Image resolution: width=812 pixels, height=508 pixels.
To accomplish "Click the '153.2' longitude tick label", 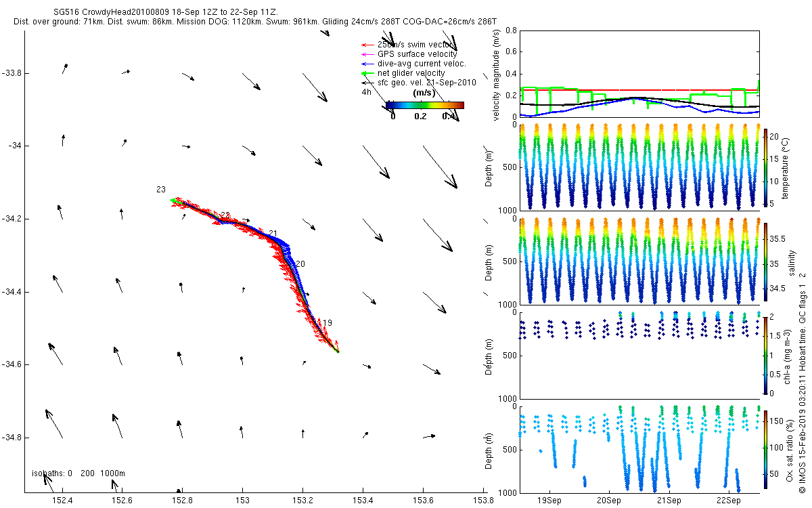I will [x=302, y=501].
